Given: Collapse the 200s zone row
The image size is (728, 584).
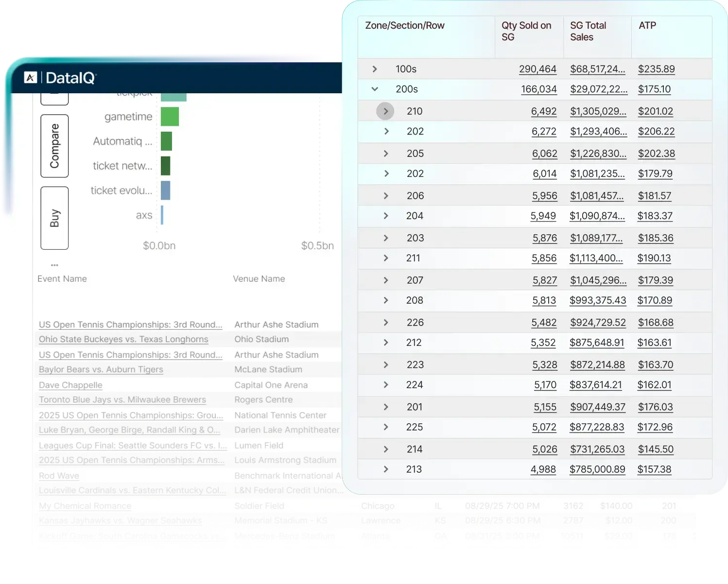Looking at the screenshot, I should click(x=375, y=89).
